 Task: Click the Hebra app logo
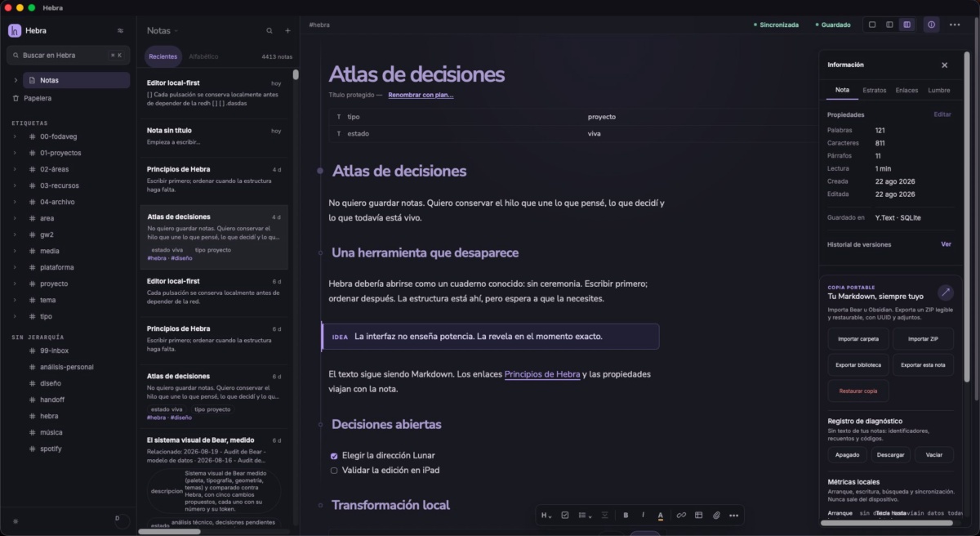[15, 30]
